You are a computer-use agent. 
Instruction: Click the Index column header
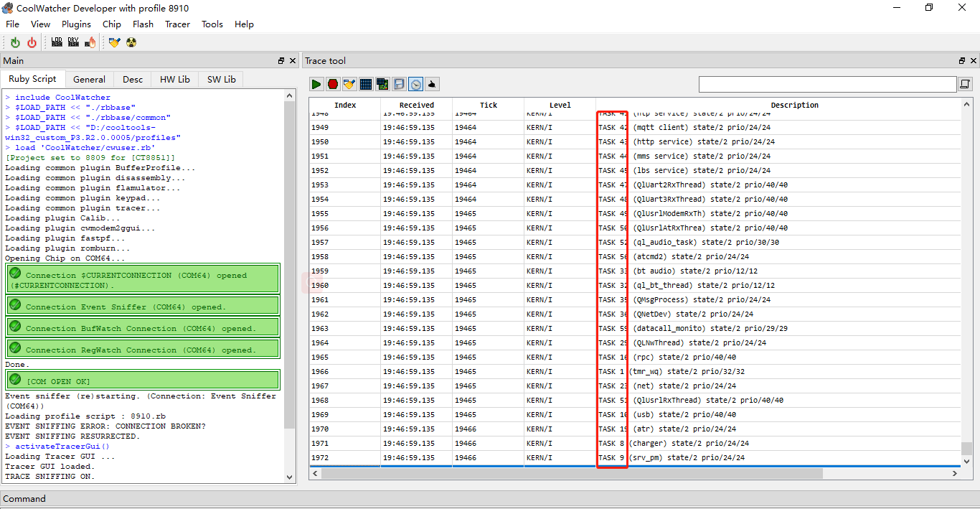(x=345, y=105)
